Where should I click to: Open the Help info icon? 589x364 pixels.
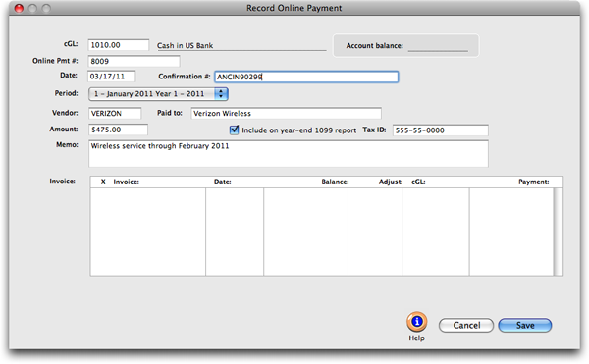click(416, 322)
